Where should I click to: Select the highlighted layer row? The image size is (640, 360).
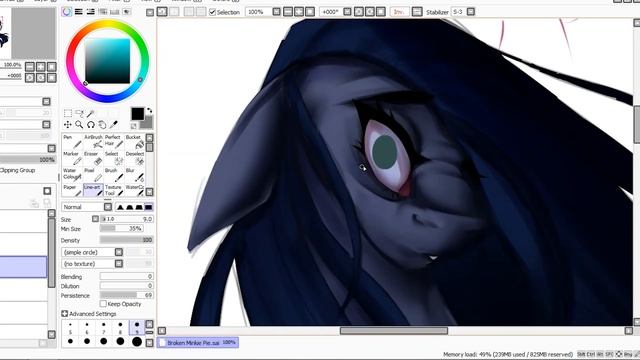tap(23, 267)
